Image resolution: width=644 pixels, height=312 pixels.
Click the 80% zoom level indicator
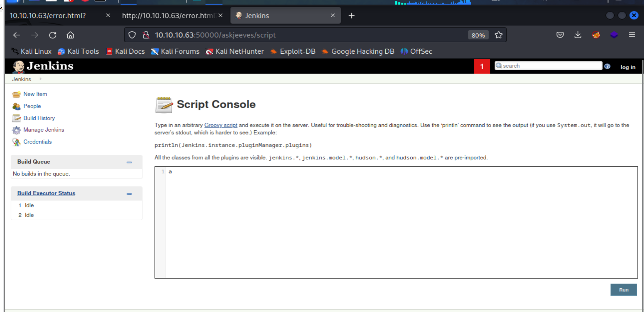[x=478, y=35]
